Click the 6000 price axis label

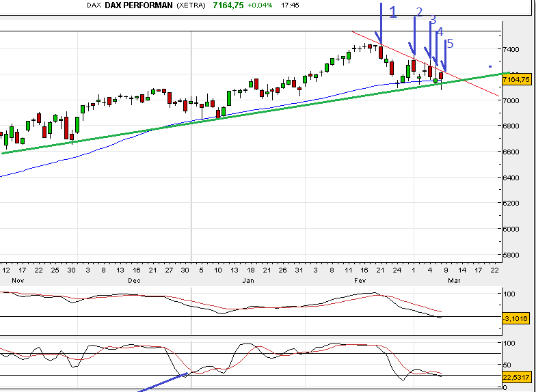click(511, 229)
